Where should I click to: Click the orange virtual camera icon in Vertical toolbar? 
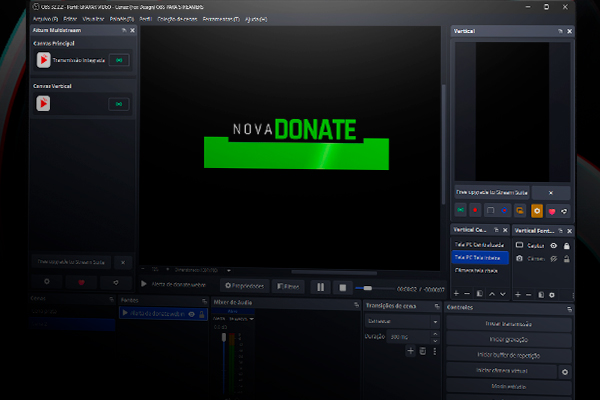click(x=520, y=210)
